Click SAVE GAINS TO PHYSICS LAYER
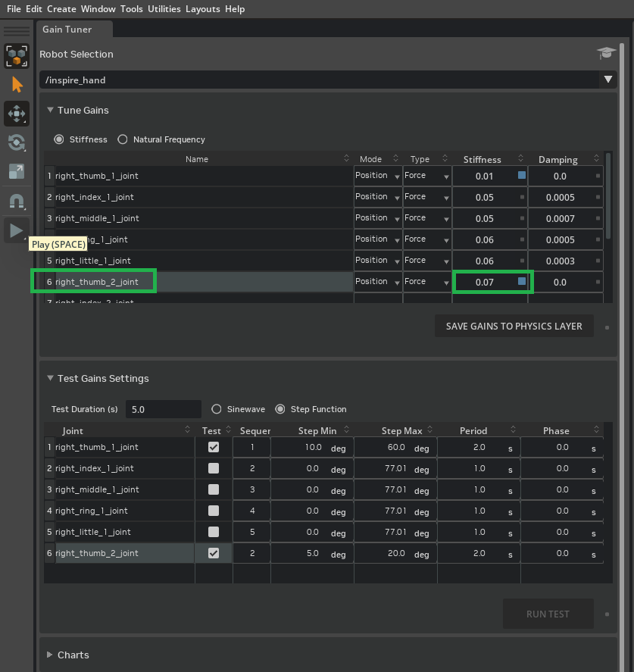Viewport: 634px width, 672px height. click(514, 326)
